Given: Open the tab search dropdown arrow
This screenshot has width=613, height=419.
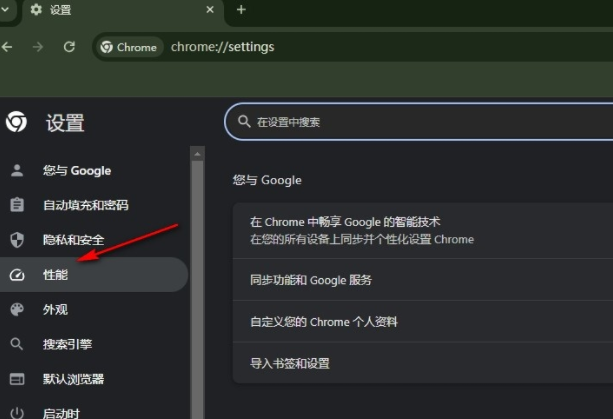Looking at the screenshot, I should click(5, 9).
